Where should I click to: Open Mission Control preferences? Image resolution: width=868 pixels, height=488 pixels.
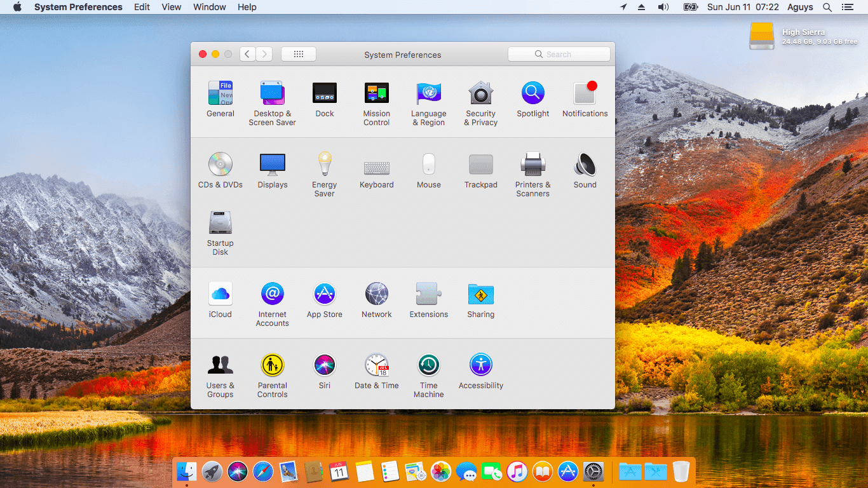pyautogui.click(x=377, y=103)
